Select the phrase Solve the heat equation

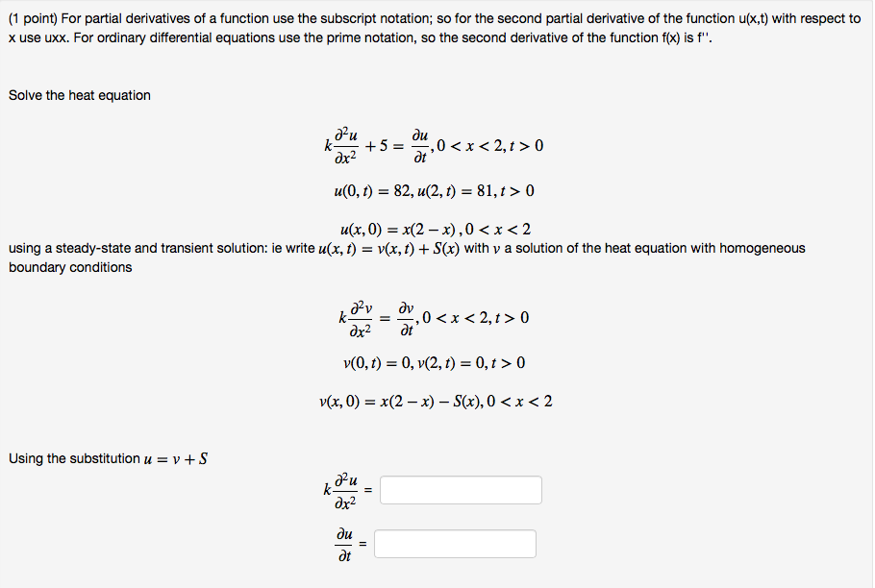79,95
